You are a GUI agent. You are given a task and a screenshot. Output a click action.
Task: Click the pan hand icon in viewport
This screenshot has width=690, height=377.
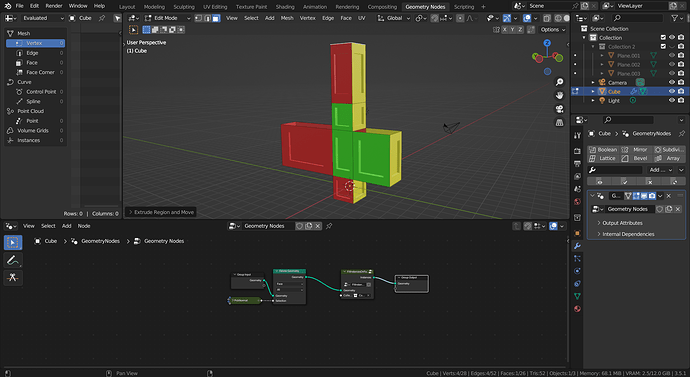click(x=559, y=95)
